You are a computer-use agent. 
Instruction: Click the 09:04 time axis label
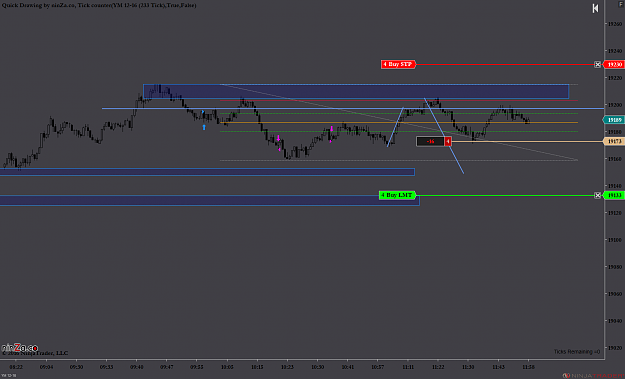pos(46,367)
